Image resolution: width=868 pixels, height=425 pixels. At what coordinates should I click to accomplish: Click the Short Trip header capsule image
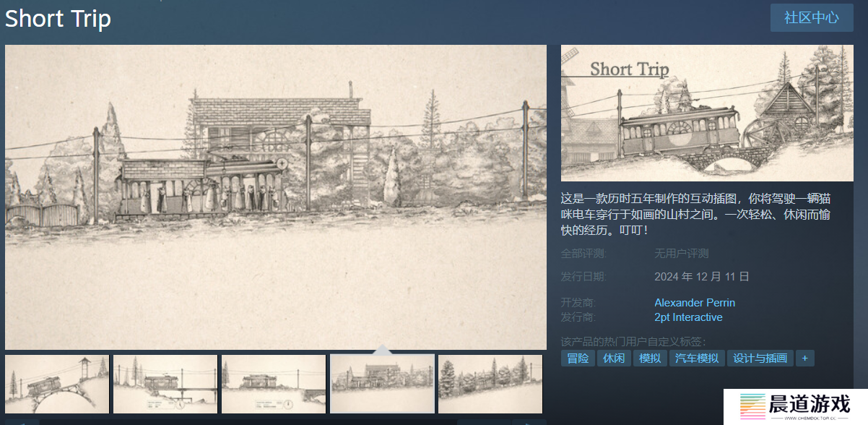[707, 113]
